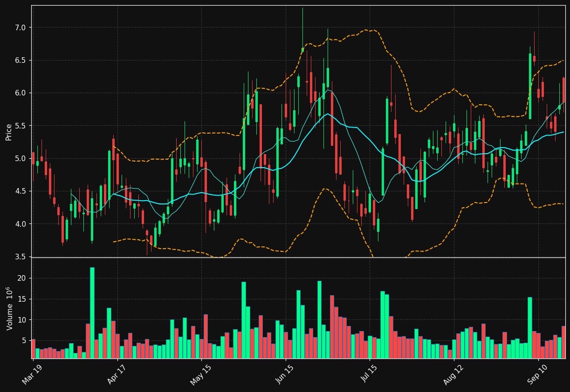This screenshot has height=392, width=570.
Task: Click the Volume 10^6 axis title
Action: (x=9, y=308)
